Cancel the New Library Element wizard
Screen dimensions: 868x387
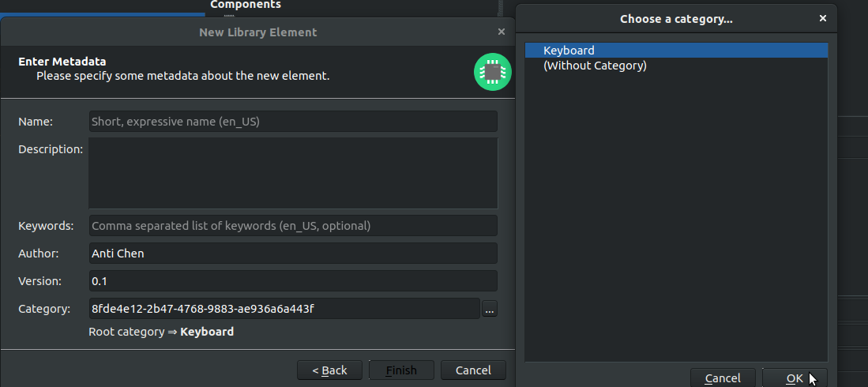(473, 370)
